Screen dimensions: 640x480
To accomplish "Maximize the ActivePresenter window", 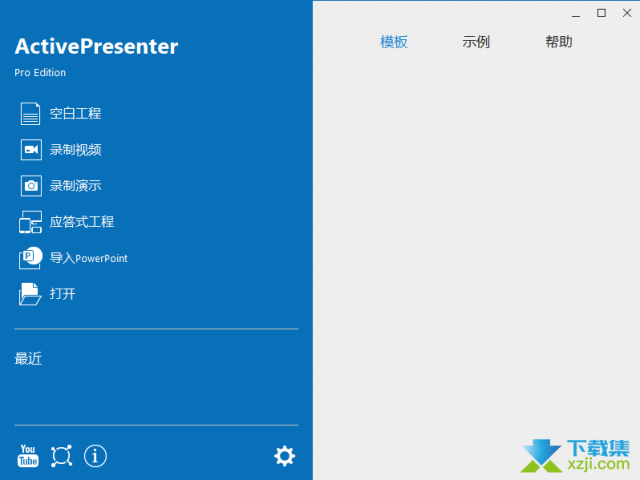I will pyautogui.click(x=601, y=13).
